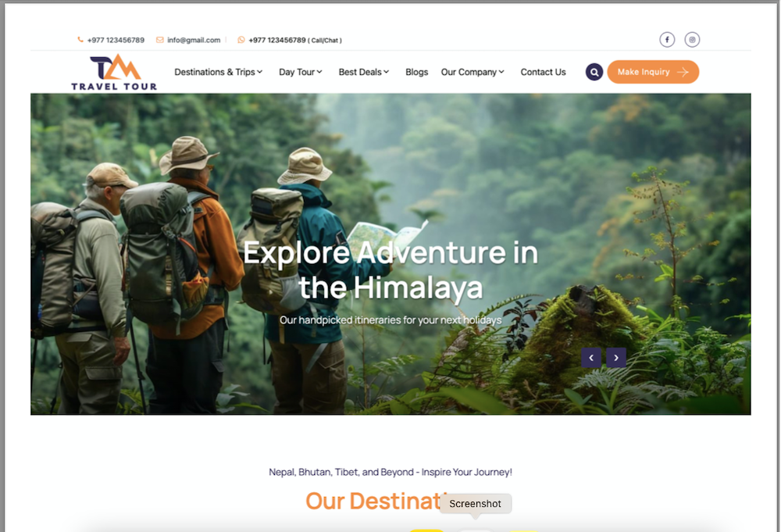This screenshot has width=781, height=532.
Task: Click the WhatsApp chat icon
Action: [241, 40]
